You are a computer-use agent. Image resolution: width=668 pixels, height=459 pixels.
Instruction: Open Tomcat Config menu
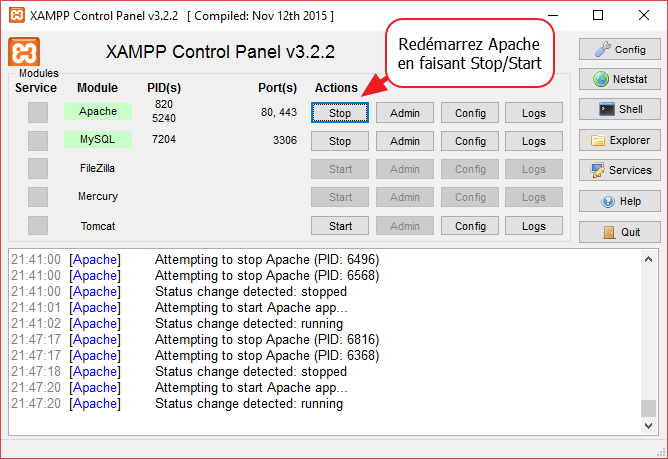click(x=470, y=226)
